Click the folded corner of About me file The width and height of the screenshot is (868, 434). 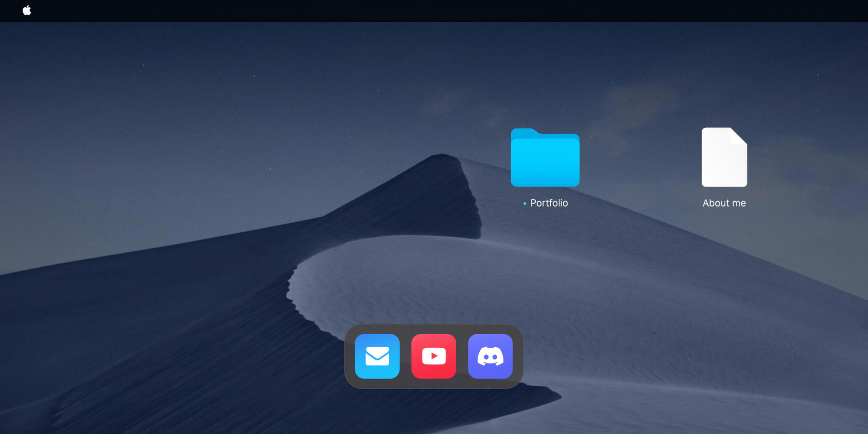(739, 136)
